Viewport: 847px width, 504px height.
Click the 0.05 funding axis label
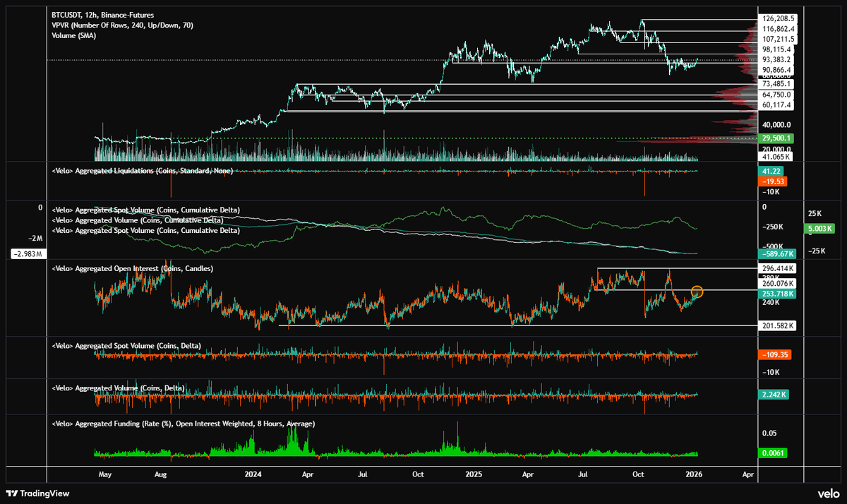[769, 433]
